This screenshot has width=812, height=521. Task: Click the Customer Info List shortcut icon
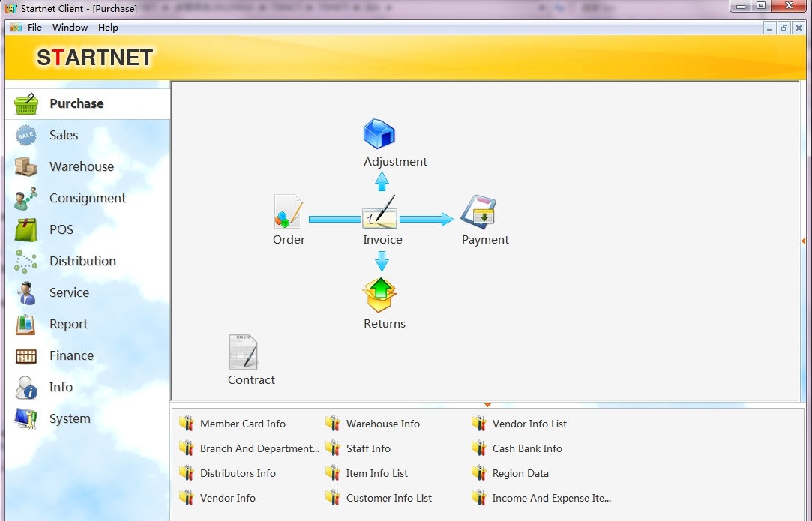click(332, 498)
